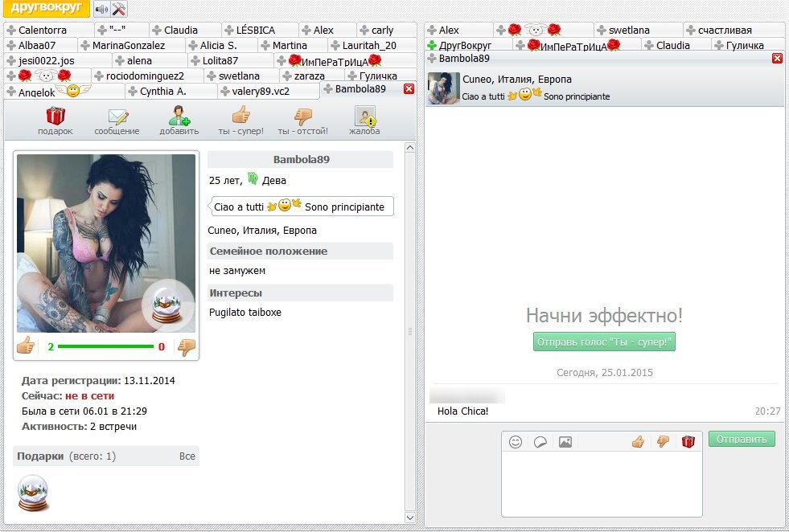Toggle the sound speaker icon
789x532 pixels.
point(101,9)
